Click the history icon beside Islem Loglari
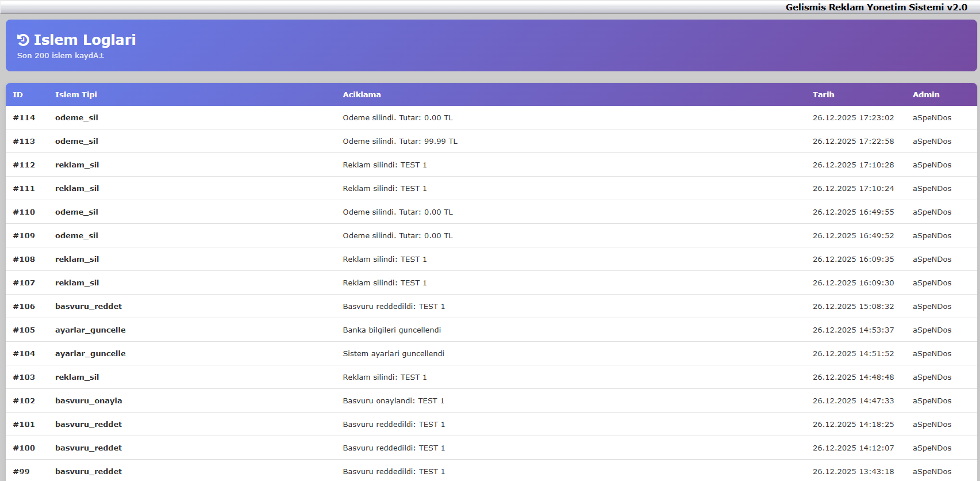Viewport: 980px width, 481px height. (23, 40)
